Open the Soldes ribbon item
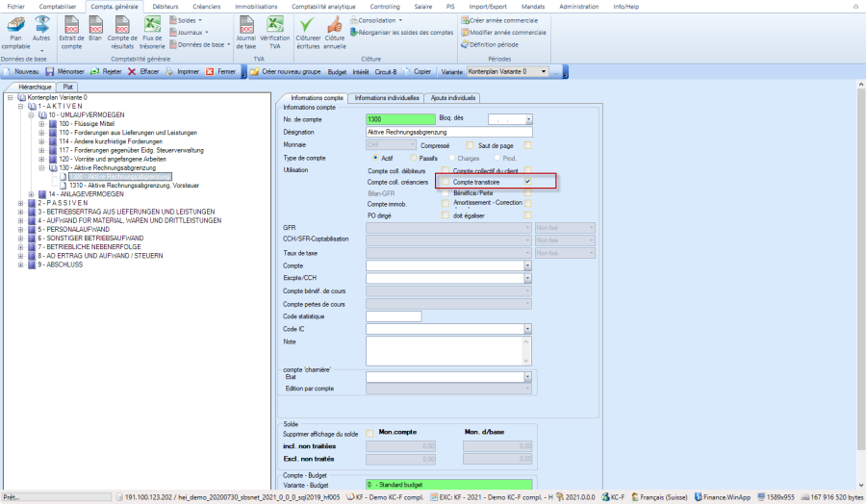The height and width of the screenshot is (504, 866). [x=186, y=20]
